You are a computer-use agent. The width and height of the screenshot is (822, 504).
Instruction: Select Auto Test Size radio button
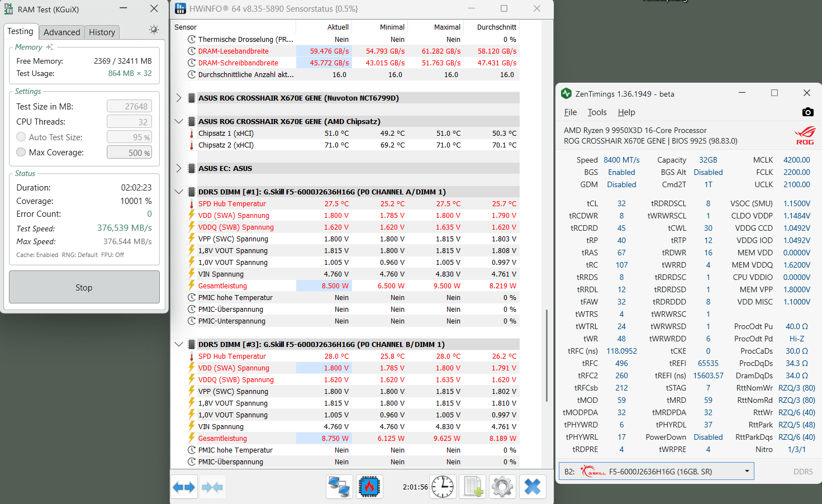[21, 137]
